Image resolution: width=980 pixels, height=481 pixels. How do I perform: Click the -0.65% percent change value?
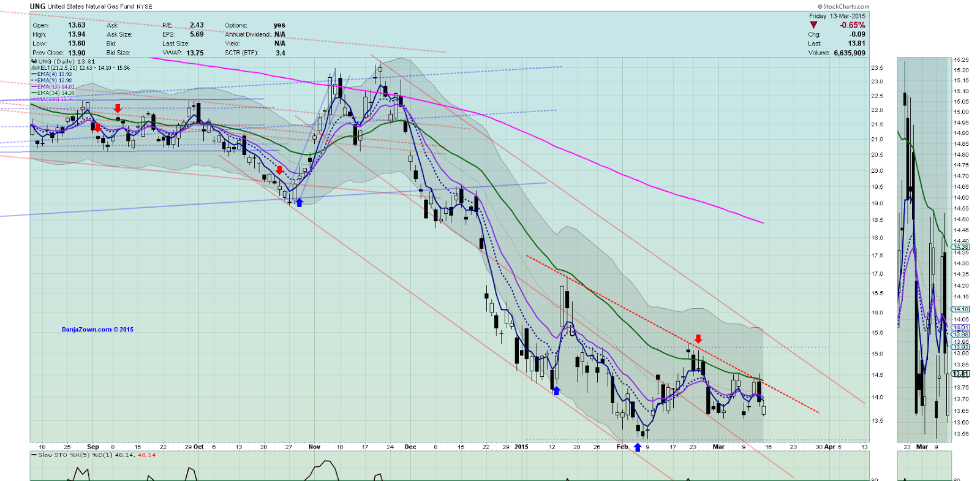click(853, 25)
